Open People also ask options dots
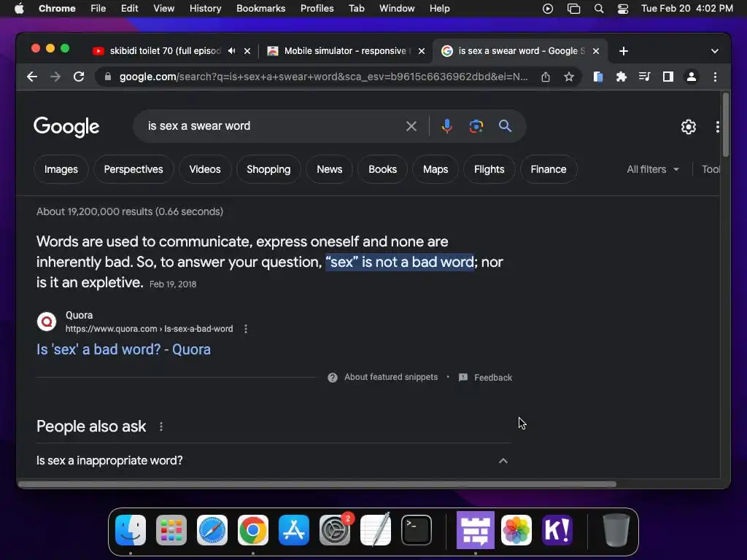Viewport: 747px width, 560px height. coord(161,427)
